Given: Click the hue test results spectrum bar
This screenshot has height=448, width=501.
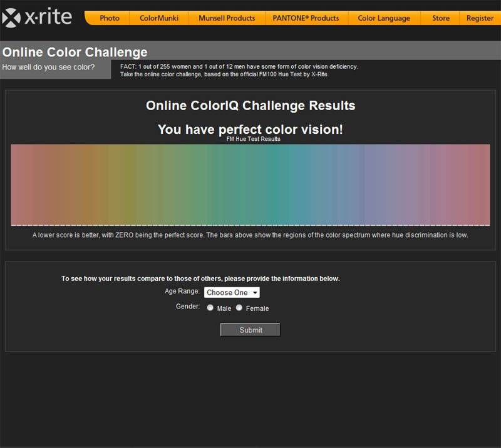Looking at the screenshot, I should click(250, 185).
